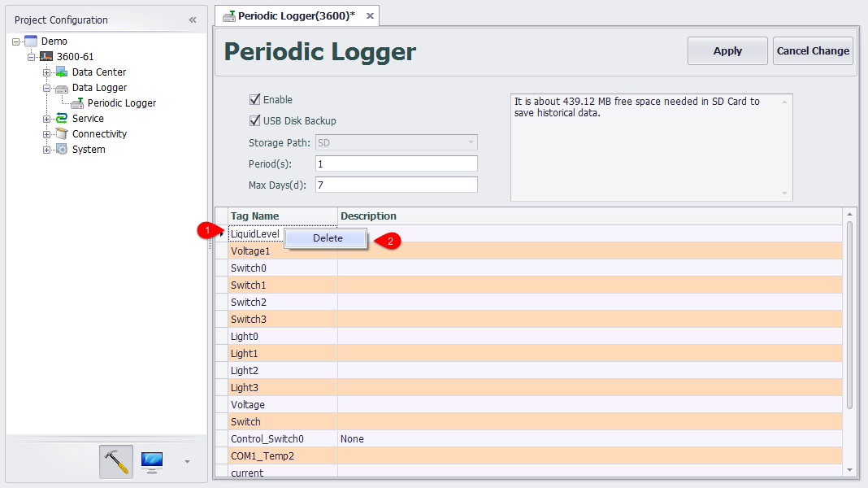Expand the Data Center tree node
The height and width of the screenshot is (488, 868).
click(x=47, y=72)
